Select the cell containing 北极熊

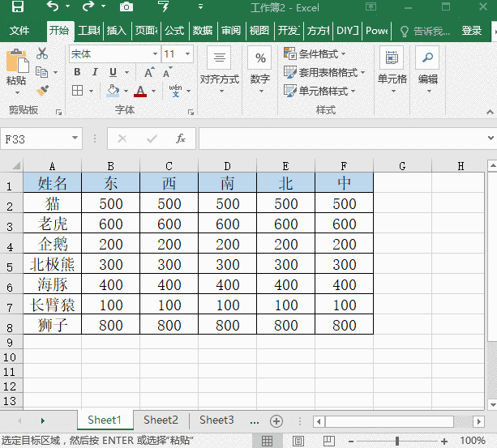click(53, 264)
